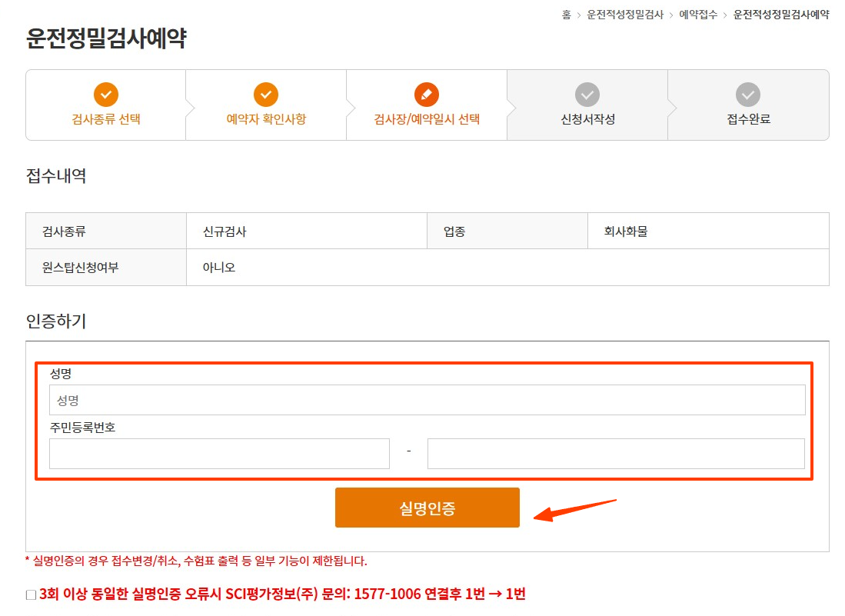Click the orange pencil icon for 검사장/예약일시 선택
Viewport: 845px width, 616px height.
(x=427, y=95)
